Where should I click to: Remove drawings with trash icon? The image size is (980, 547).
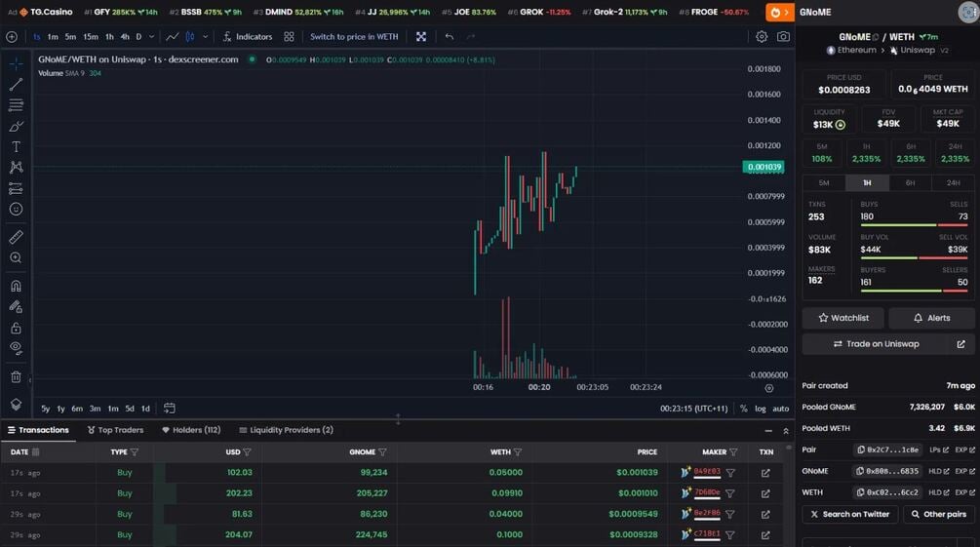pyautogui.click(x=16, y=377)
